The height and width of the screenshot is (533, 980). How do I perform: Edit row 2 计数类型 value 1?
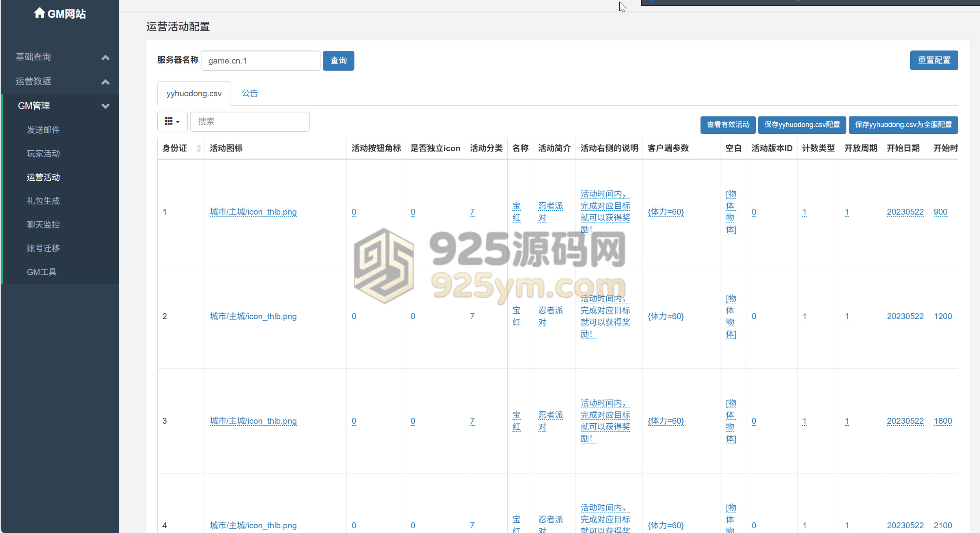point(804,316)
